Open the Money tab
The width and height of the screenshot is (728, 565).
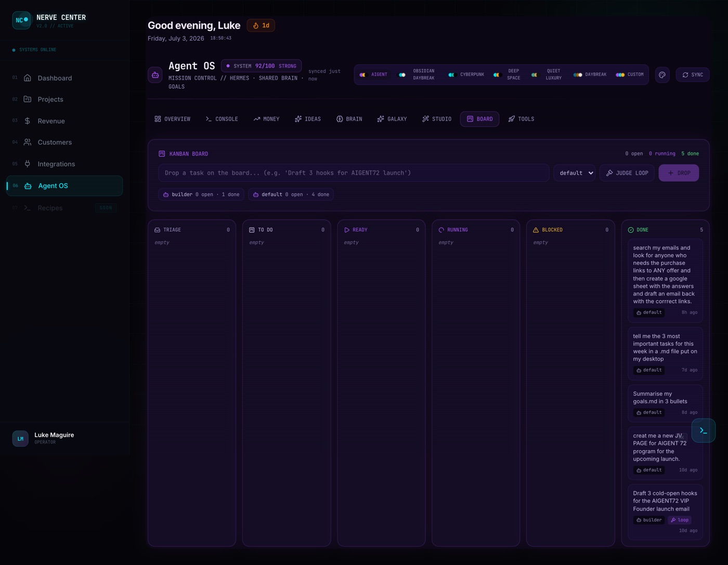coord(266,119)
